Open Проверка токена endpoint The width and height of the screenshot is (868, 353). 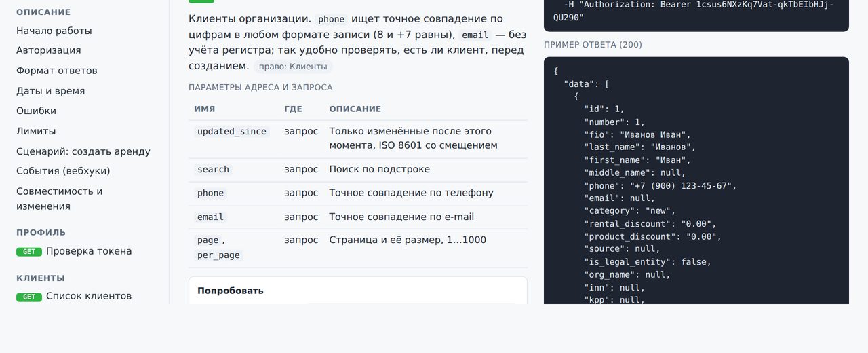pos(89,251)
